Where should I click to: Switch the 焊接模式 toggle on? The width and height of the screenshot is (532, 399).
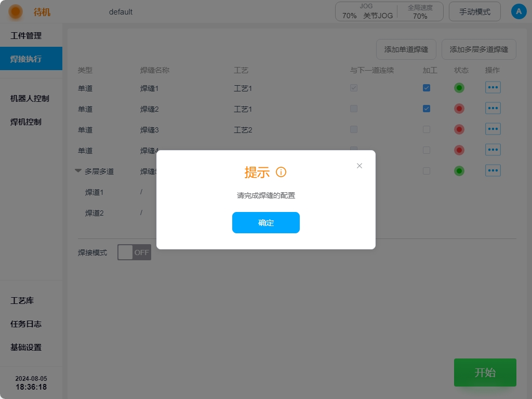coord(134,252)
